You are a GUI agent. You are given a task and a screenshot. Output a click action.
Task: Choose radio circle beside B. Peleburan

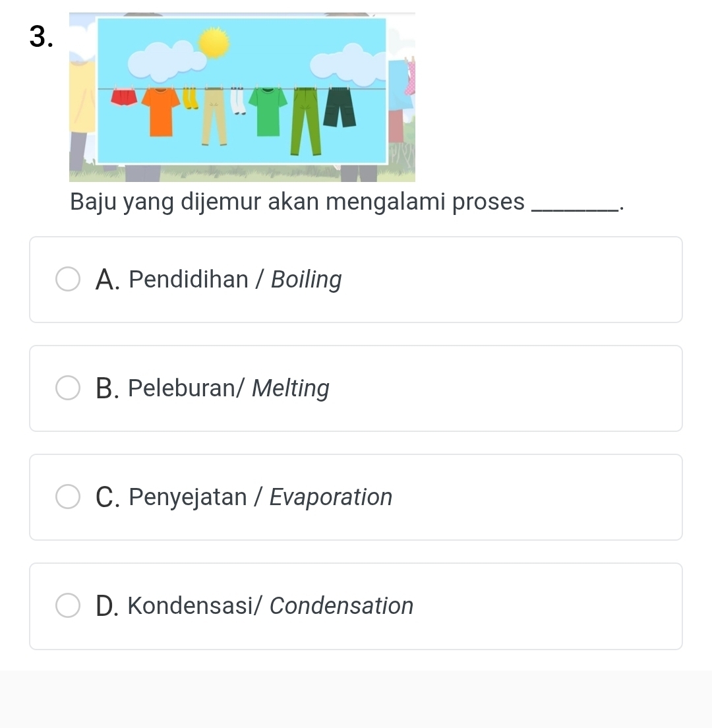tap(68, 388)
